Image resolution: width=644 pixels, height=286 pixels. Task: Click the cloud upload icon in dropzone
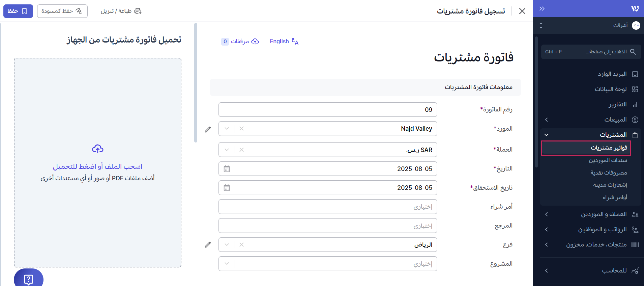click(x=97, y=149)
